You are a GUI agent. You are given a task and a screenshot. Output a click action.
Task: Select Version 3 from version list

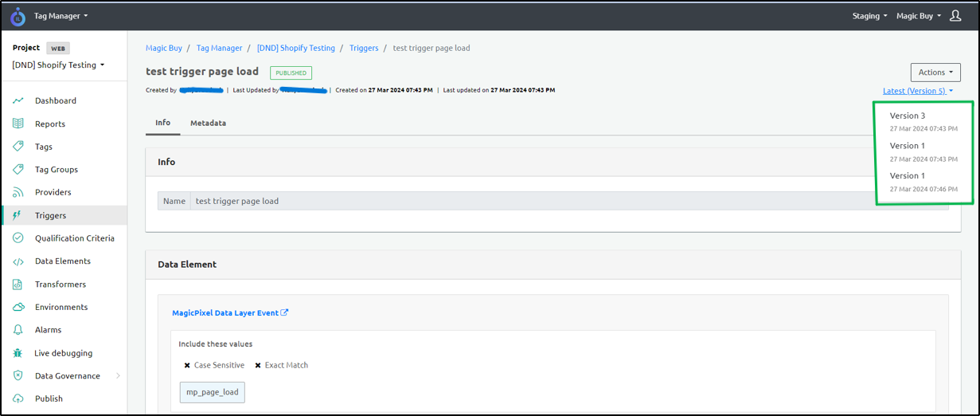point(908,116)
